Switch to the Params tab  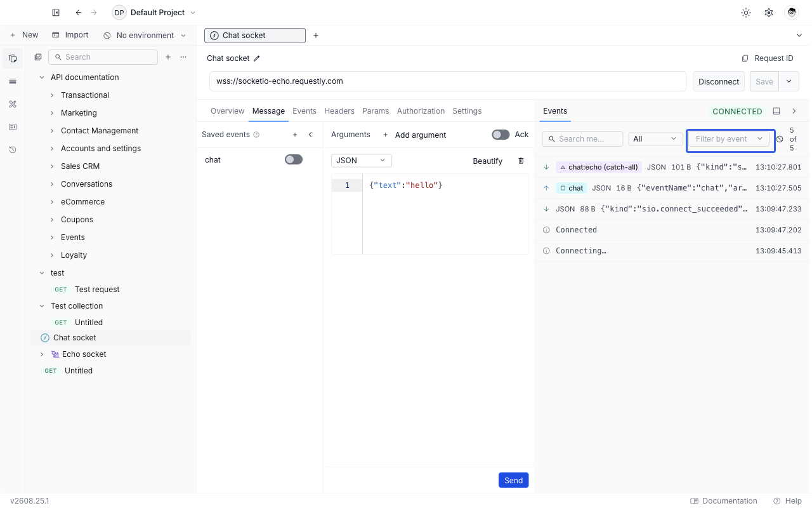[x=376, y=111]
